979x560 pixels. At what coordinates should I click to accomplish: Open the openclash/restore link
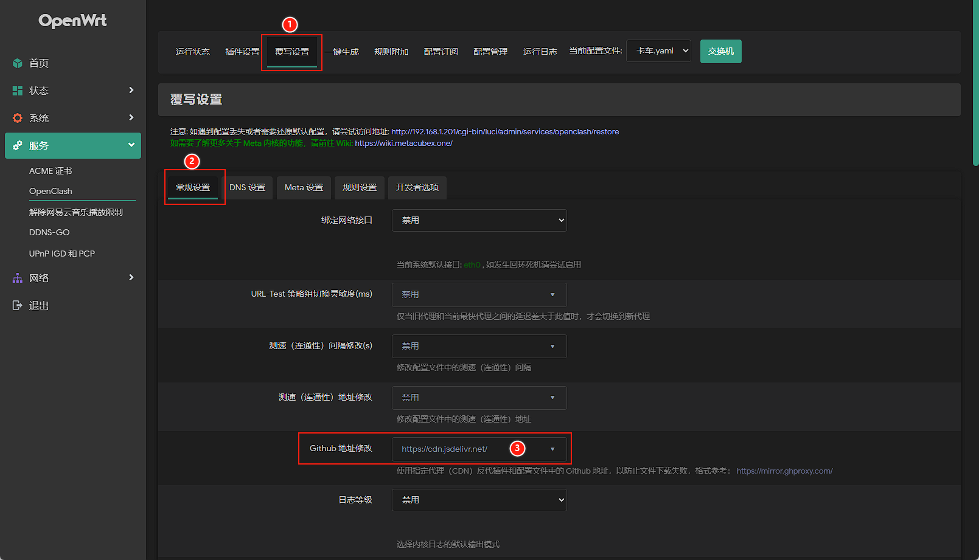[x=505, y=131]
